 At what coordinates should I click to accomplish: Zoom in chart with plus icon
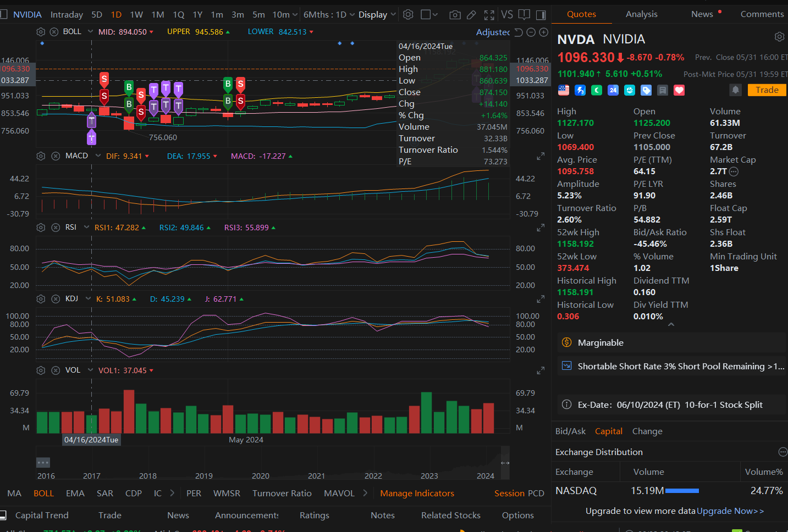(x=544, y=32)
